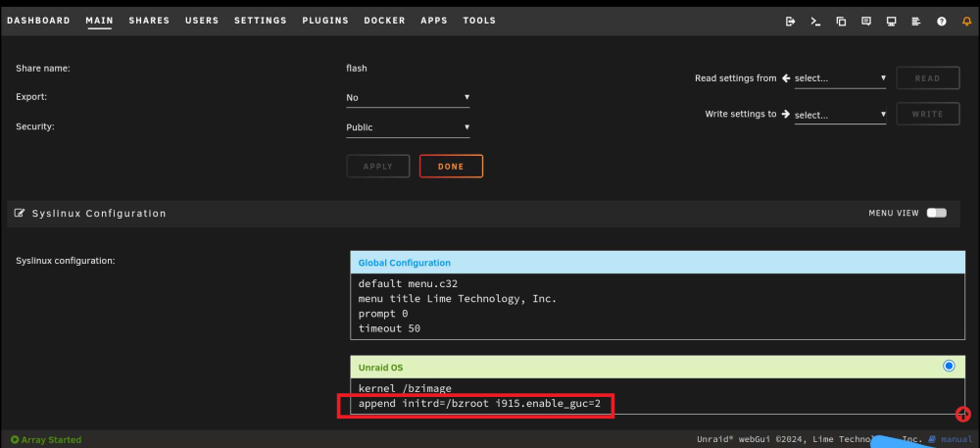The width and height of the screenshot is (980, 448).
Task: Open the Read settings from dropdown
Action: [840, 78]
